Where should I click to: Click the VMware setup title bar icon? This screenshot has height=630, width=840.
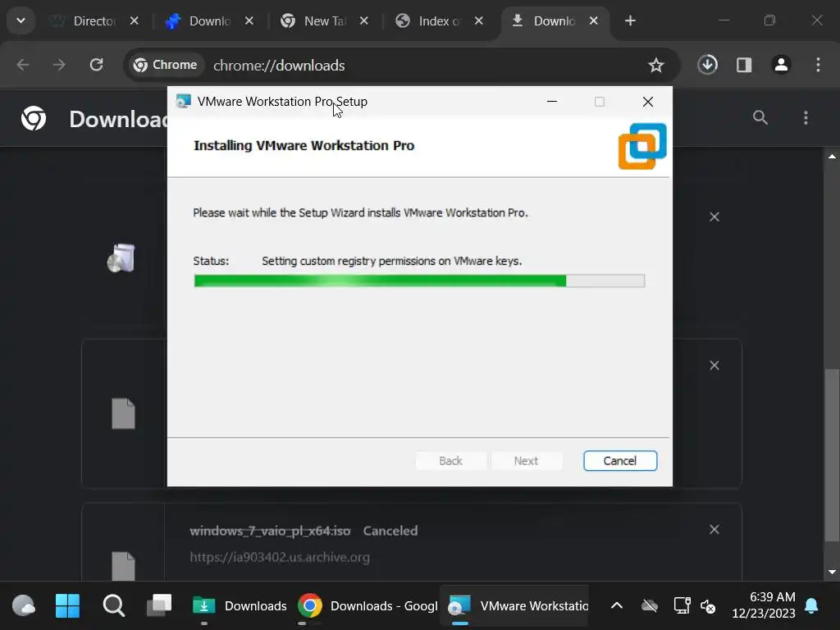click(x=183, y=101)
